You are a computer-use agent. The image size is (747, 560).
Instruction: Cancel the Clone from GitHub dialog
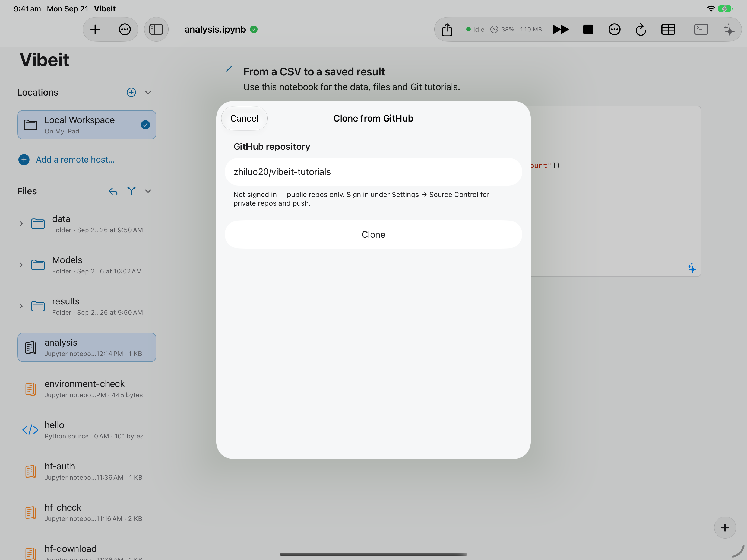click(244, 118)
